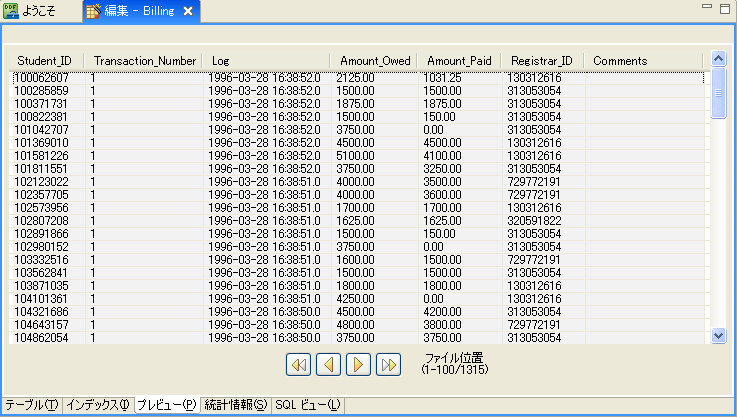The image size is (737, 417).
Task: Open the インデックス tab
Action: [98, 405]
